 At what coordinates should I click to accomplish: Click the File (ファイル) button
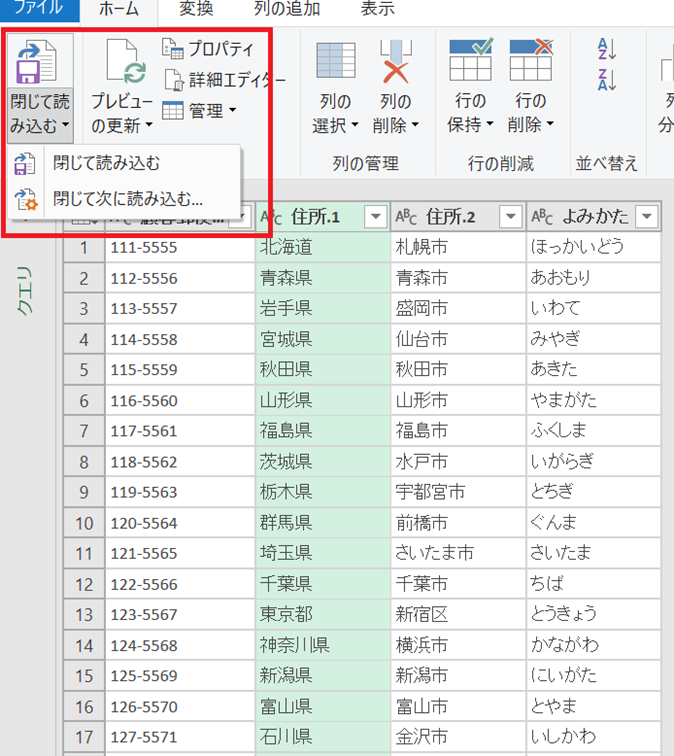(x=38, y=10)
